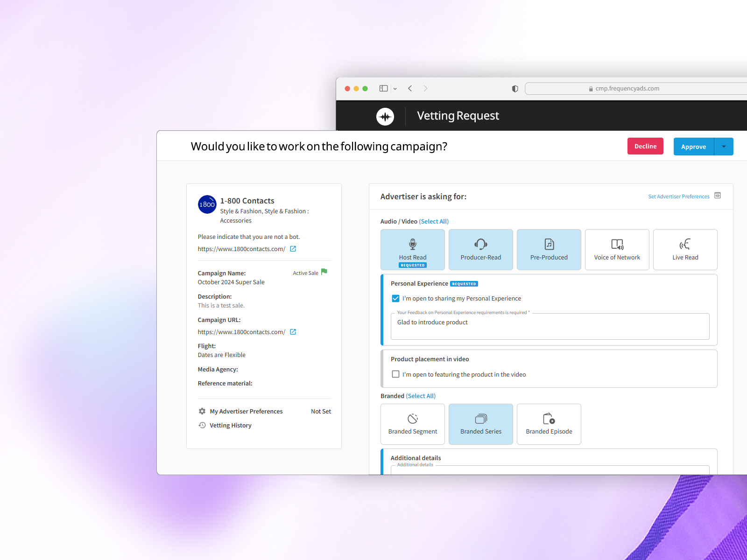Click the Frequency waveform logo icon

click(385, 117)
